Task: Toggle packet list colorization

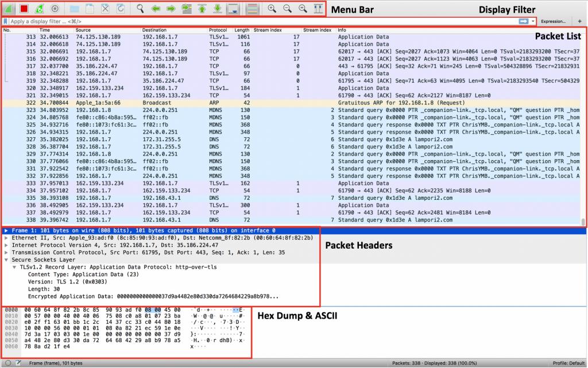Action: pyautogui.click(x=253, y=8)
